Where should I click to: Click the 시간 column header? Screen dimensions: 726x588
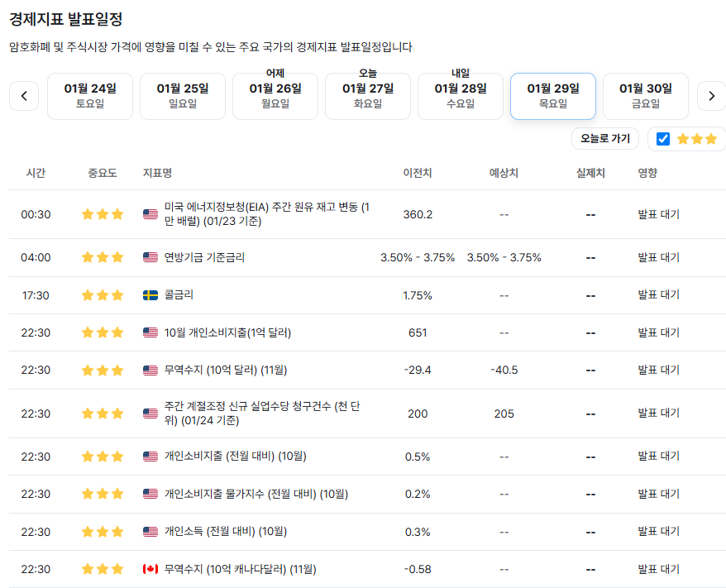tap(36, 173)
